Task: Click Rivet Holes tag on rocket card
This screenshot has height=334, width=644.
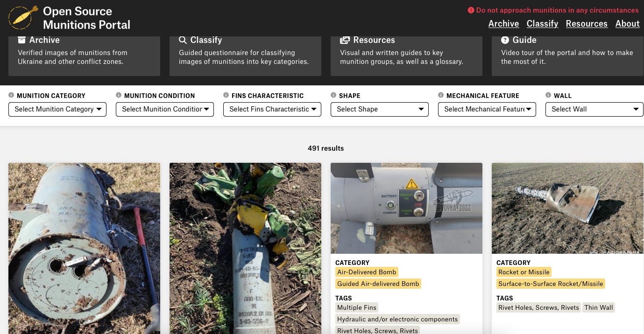Action: tap(538, 307)
